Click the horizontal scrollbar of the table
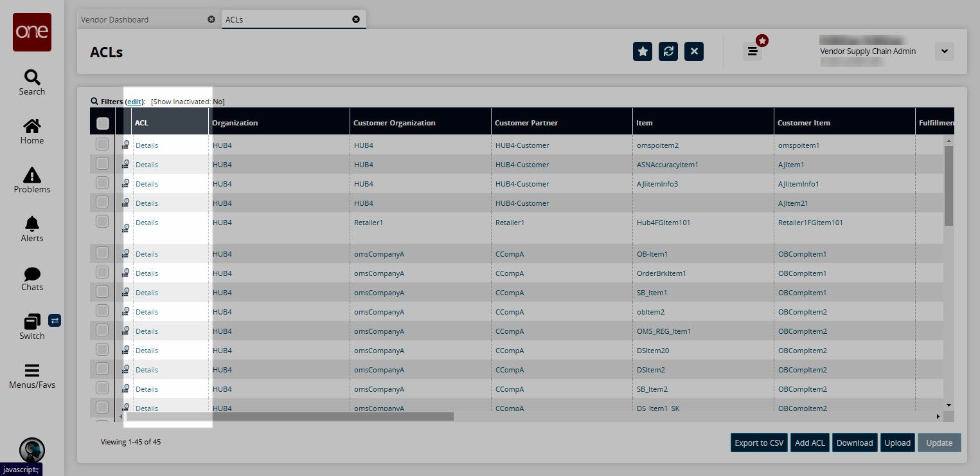980x476 pixels. (x=289, y=416)
